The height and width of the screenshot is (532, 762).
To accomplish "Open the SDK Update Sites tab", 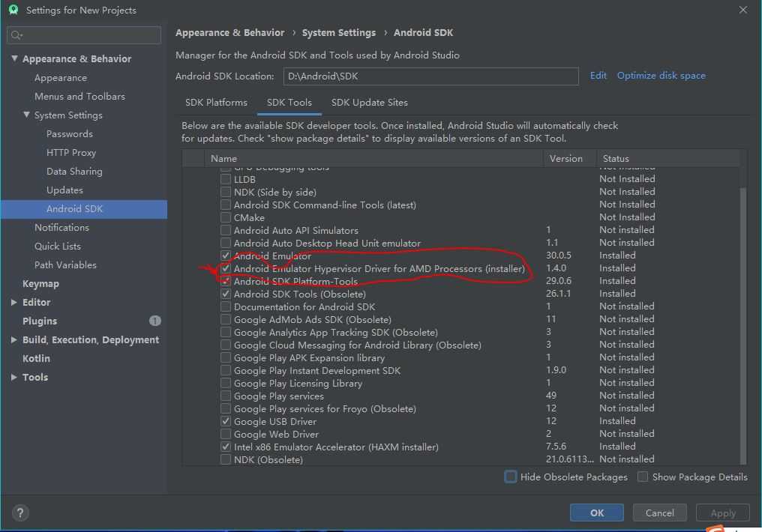I will point(369,103).
